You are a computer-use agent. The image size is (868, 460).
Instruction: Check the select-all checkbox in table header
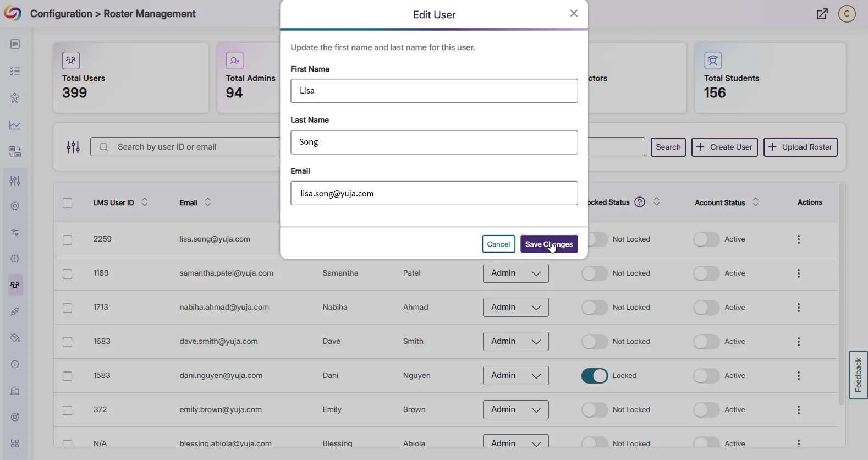tap(67, 203)
